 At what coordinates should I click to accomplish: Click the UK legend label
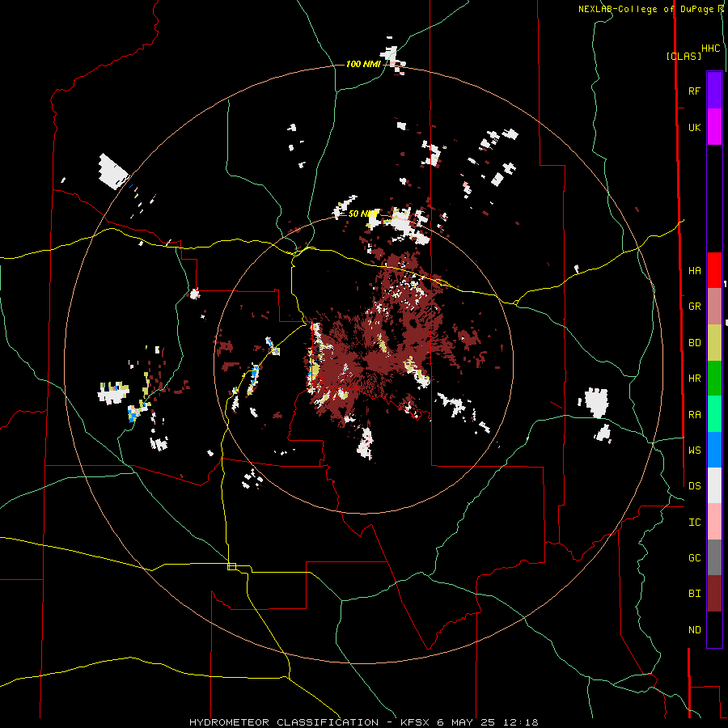click(694, 128)
